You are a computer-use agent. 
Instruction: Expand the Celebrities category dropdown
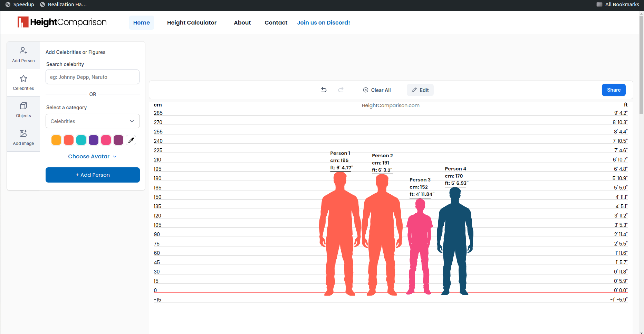pyautogui.click(x=93, y=121)
